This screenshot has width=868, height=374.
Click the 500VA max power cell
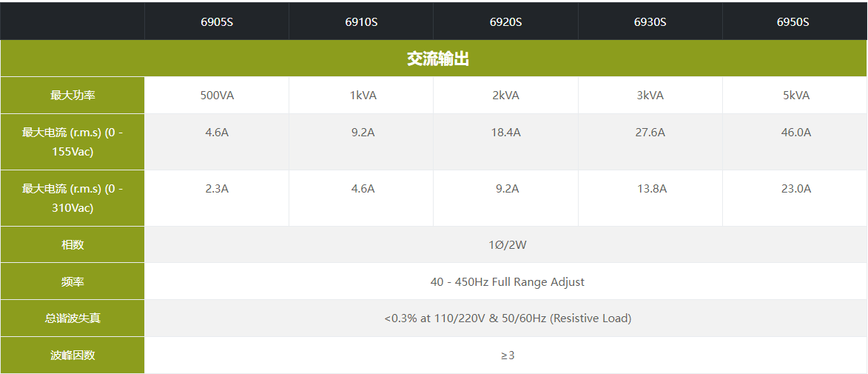tap(217, 96)
